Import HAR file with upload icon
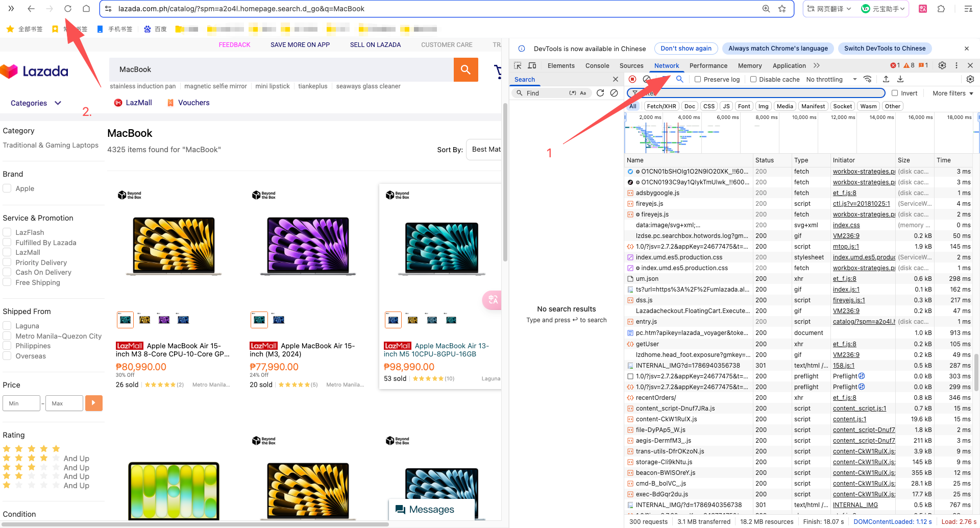This screenshot has height=528, width=980. 886,79
